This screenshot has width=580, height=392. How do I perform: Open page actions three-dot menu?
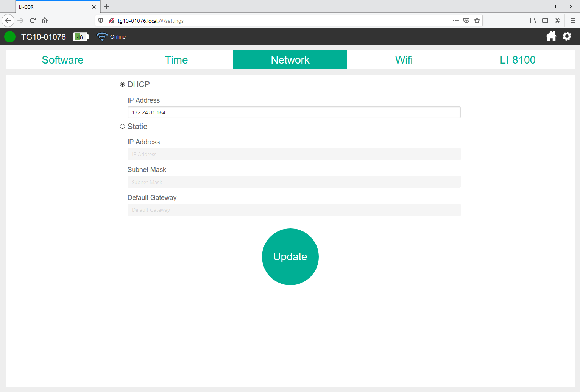pyautogui.click(x=455, y=20)
